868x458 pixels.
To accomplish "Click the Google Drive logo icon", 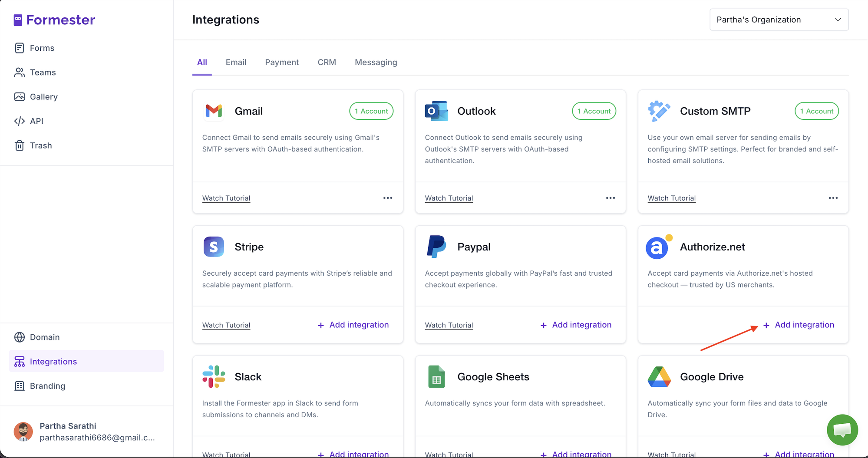I will (659, 377).
